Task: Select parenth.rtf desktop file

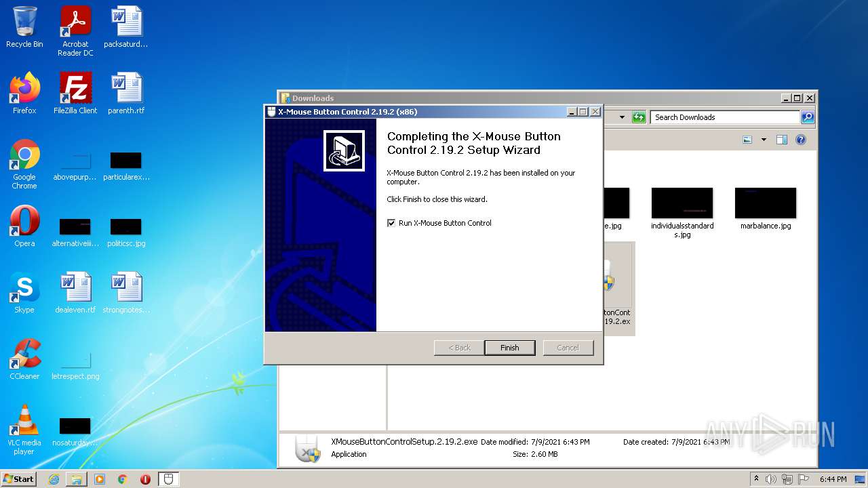Action: [126, 93]
